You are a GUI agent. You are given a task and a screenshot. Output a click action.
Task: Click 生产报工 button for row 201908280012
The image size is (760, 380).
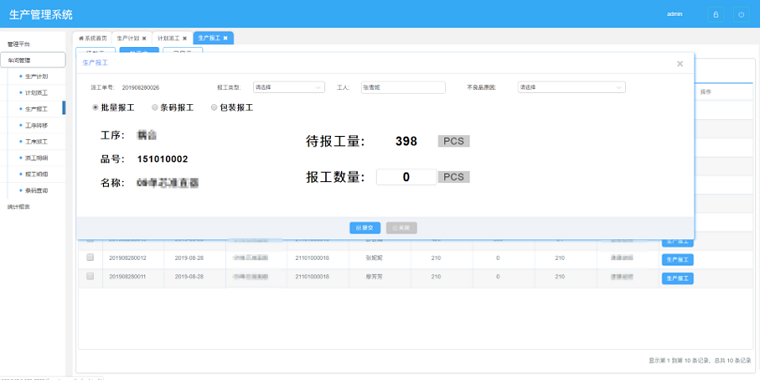(x=678, y=260)
